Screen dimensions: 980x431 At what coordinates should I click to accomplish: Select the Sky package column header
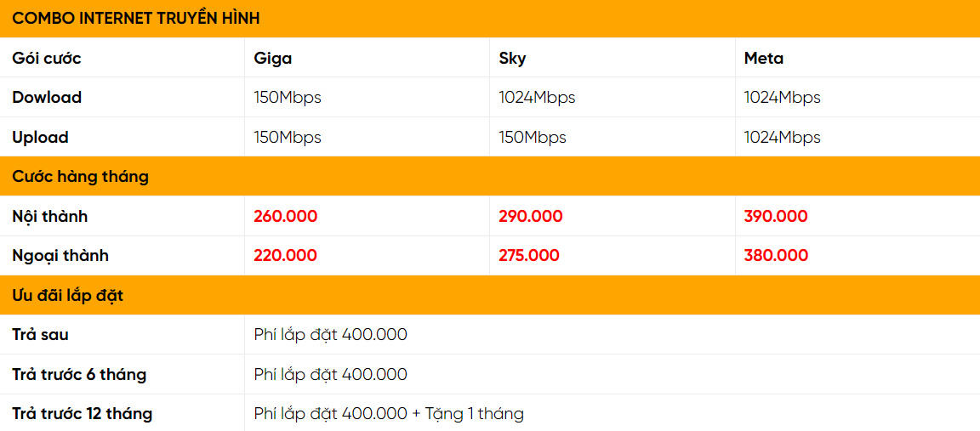pyautogui.click(x=512, y=58)
